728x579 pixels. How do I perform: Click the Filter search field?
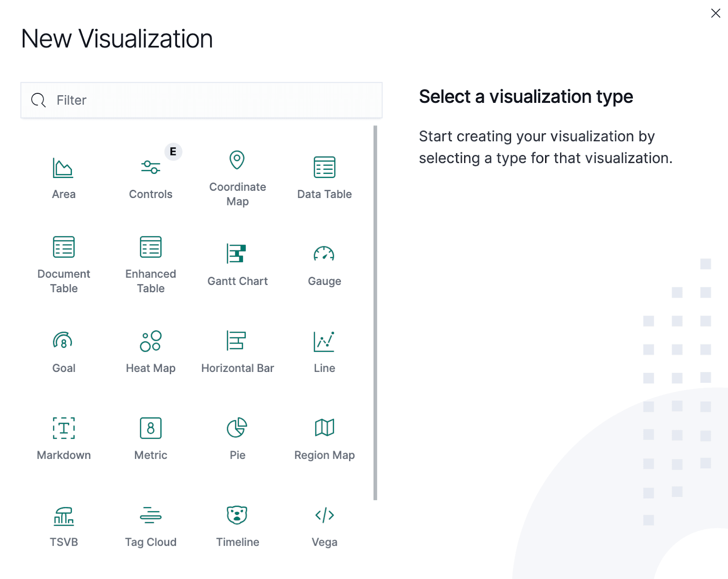pyautogui.click(x=201, y=100)
